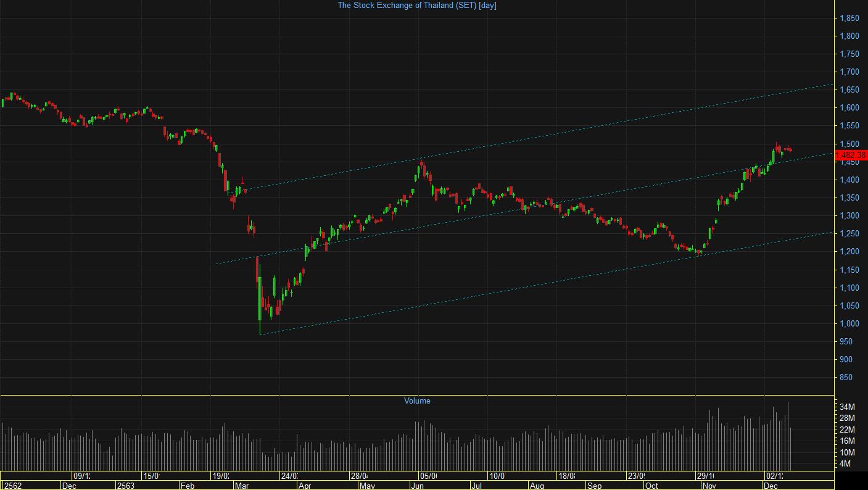Viewport: 868px width, 490px height.
Task: Click the tallest volume bar in December
Action: (788, 436)
